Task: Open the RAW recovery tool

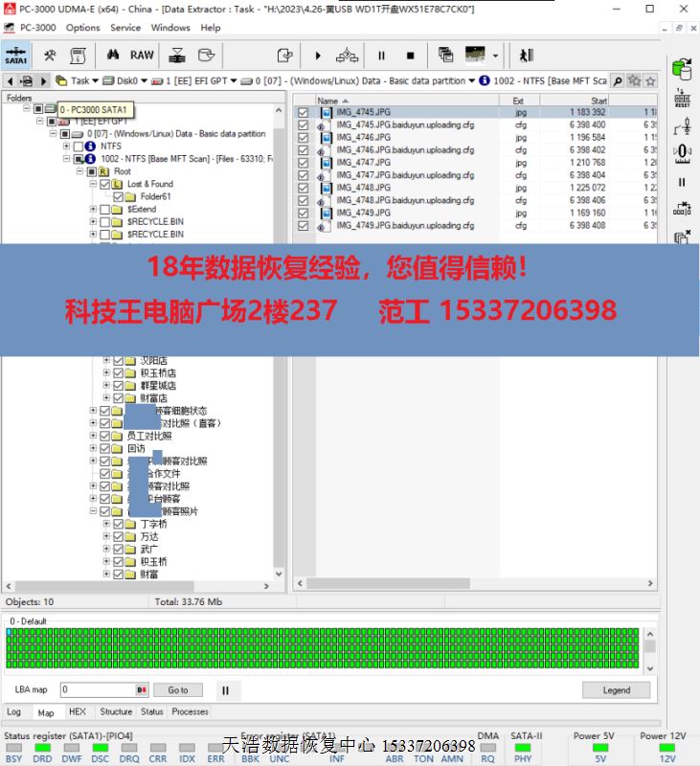Action: [x=142, y=55]
